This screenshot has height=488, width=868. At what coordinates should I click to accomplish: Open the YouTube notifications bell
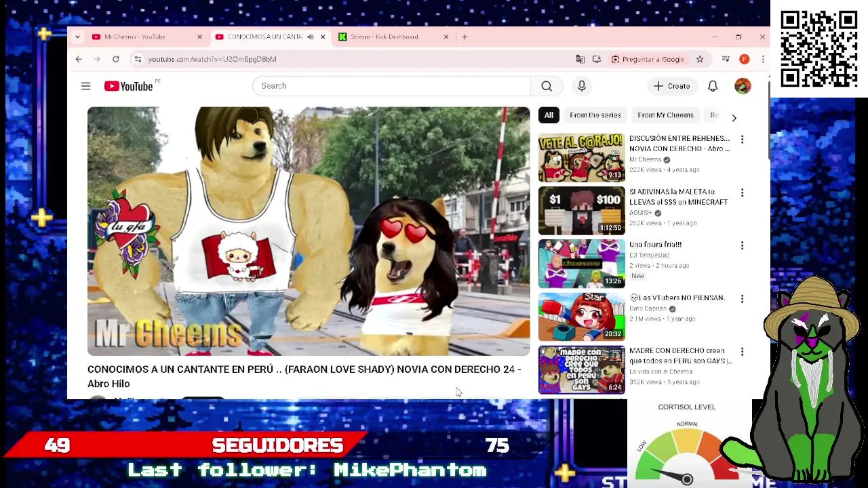coord(713,86)
